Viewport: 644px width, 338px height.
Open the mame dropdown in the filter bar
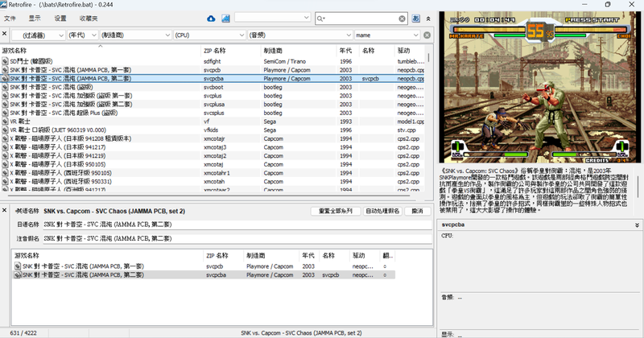point(387,35)
